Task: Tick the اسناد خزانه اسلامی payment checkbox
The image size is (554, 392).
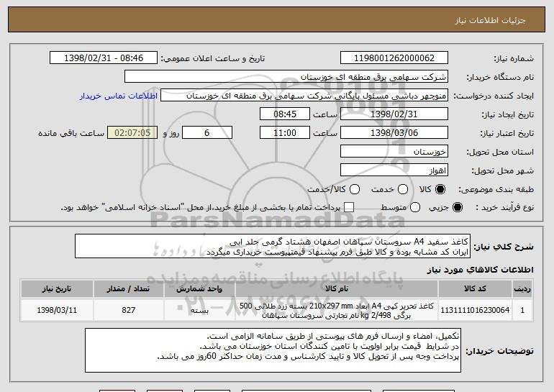Action: [x=349, y=207]
